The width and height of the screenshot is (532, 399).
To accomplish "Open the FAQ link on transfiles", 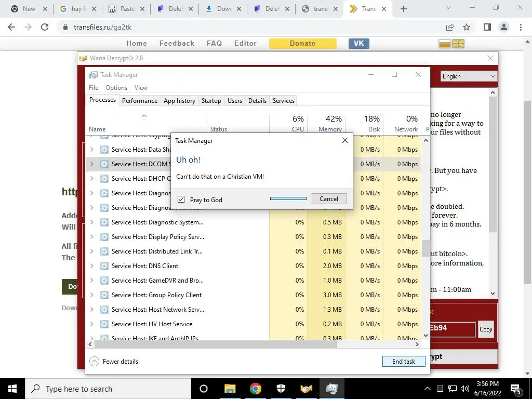I will point(214,44).
